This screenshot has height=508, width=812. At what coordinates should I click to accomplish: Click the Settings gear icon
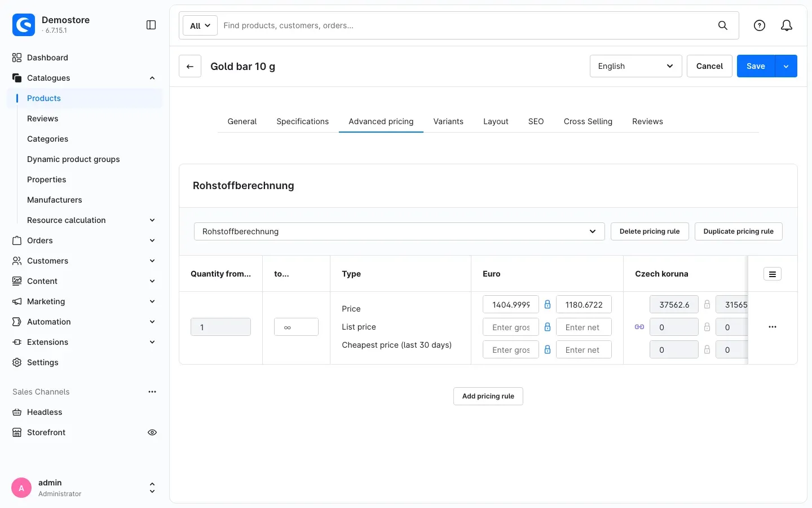click(17, 362)
